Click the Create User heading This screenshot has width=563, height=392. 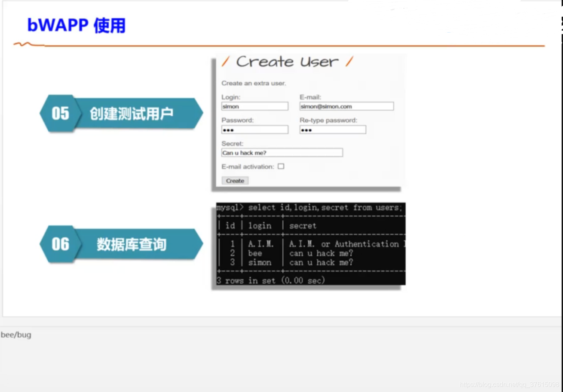coord(287,62)
